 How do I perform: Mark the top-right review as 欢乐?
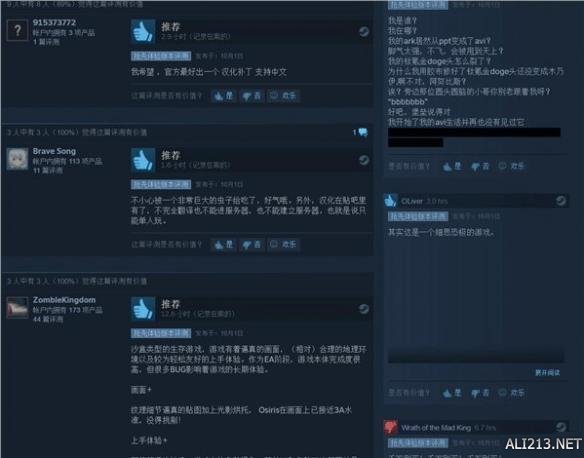click(512, 166)
